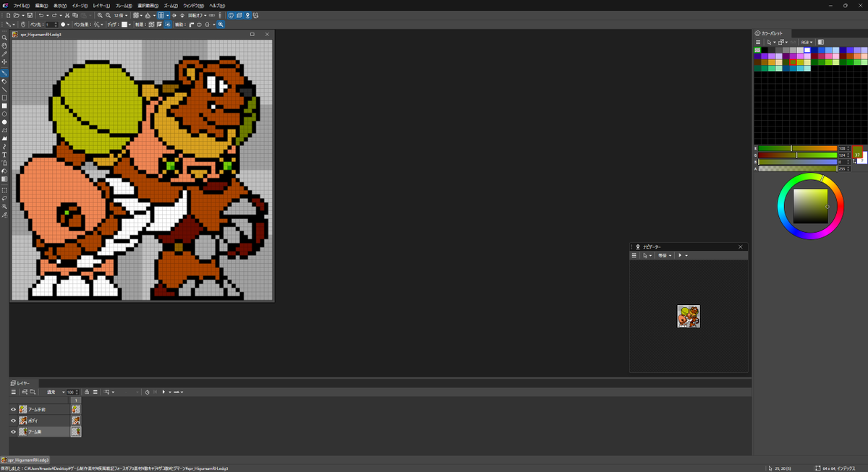Adjust the R red channel slider
The height and width of the screenshot is (472, 868).
click(797, 148)
